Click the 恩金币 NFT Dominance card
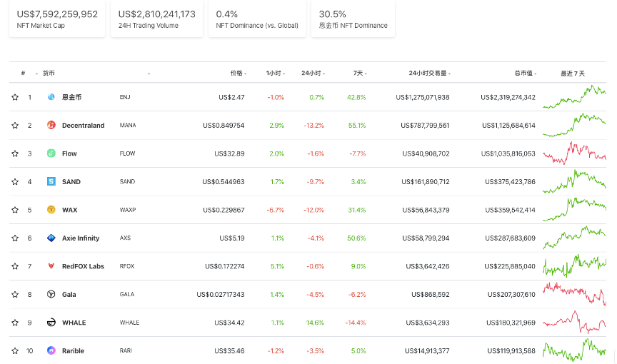Image resolution: width=617 pixels, height=364 pixels. pos(353,19)
